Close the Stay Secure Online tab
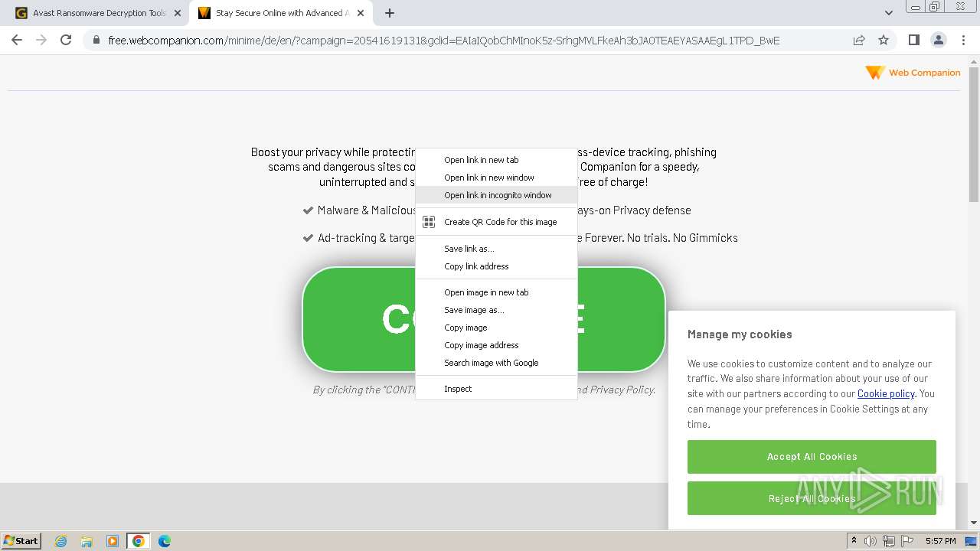Viewport: 980px width, 551px height. 360,13
